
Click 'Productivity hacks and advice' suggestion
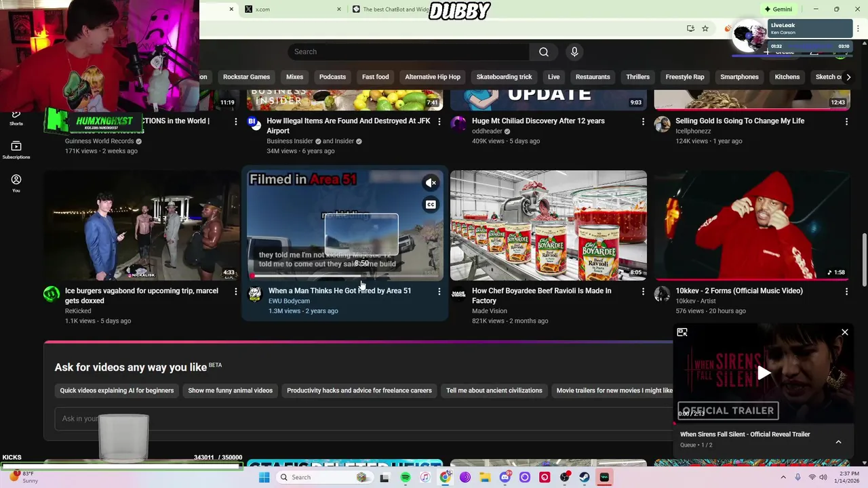coord(359,390)
